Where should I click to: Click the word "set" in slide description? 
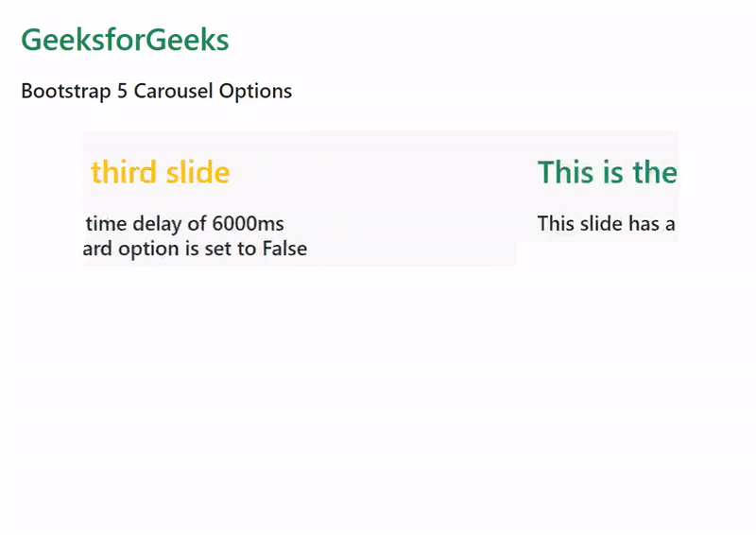217,250
